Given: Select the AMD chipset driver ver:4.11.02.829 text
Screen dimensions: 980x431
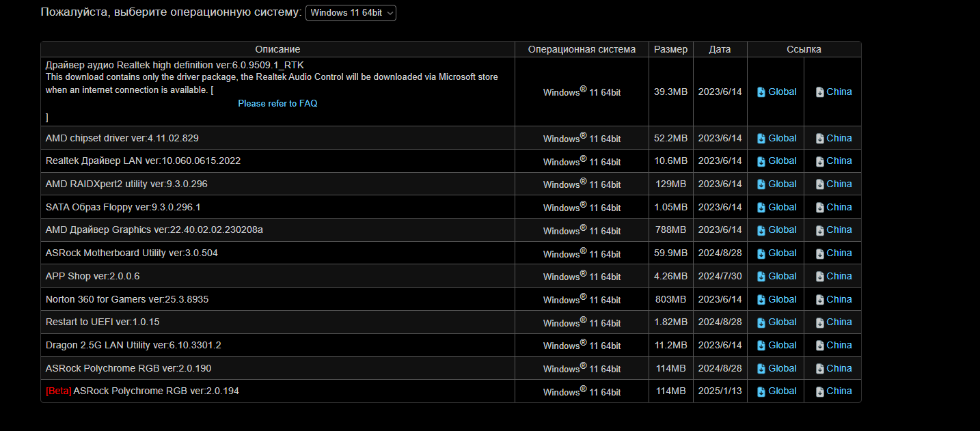Looking at the screenshot, I should point(122,138).
